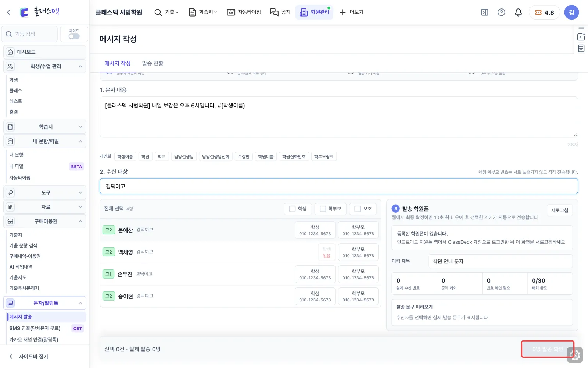The width and height of the screenshot is (588, 368).
Task: Toggle the side panel layout icon
Action: [x=485, y=12]
